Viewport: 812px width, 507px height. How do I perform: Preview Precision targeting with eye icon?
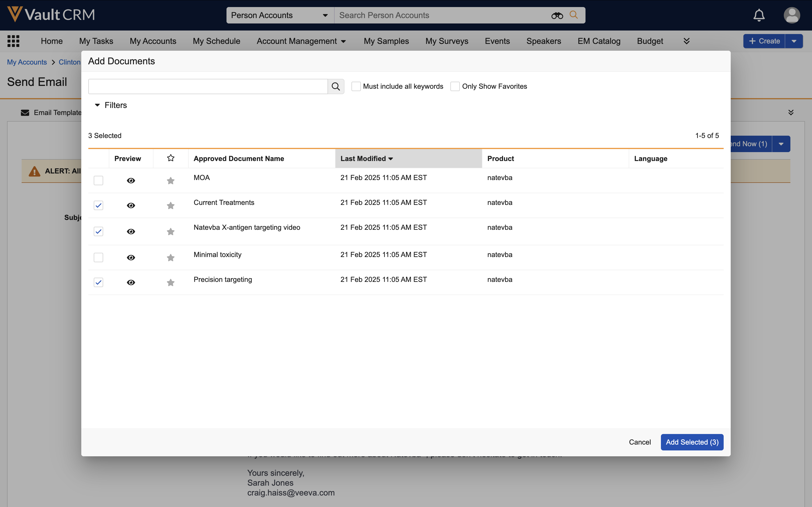click(x=131, y=283)
